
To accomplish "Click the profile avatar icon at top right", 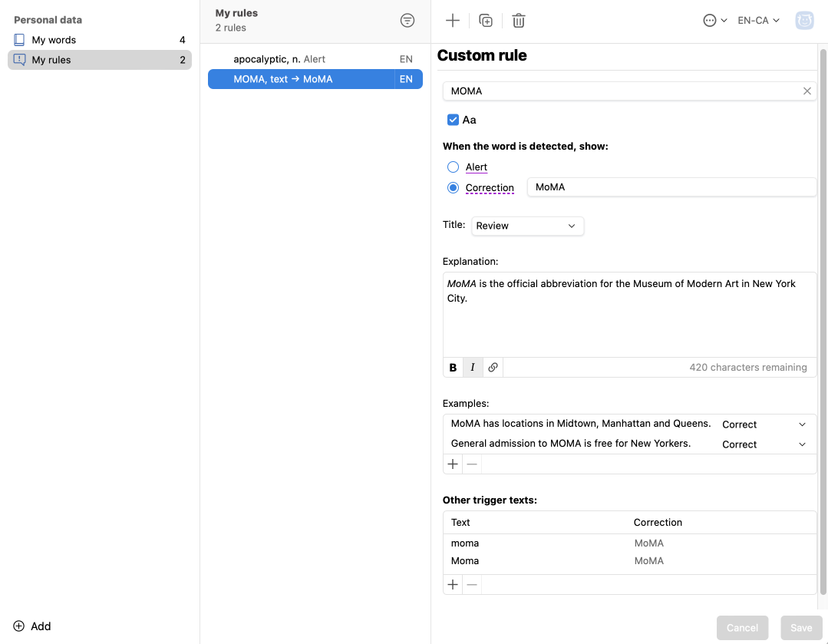I will (x=804, y=21).
